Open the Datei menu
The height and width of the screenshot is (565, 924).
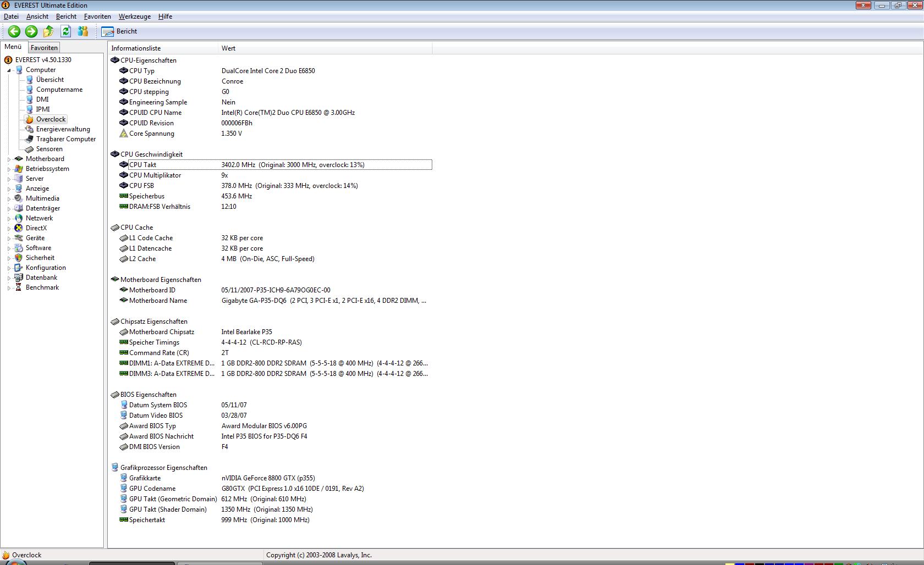11,16
